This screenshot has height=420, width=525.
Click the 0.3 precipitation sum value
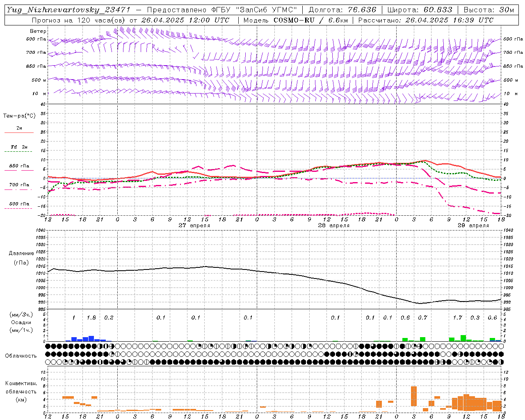(475, 318)
